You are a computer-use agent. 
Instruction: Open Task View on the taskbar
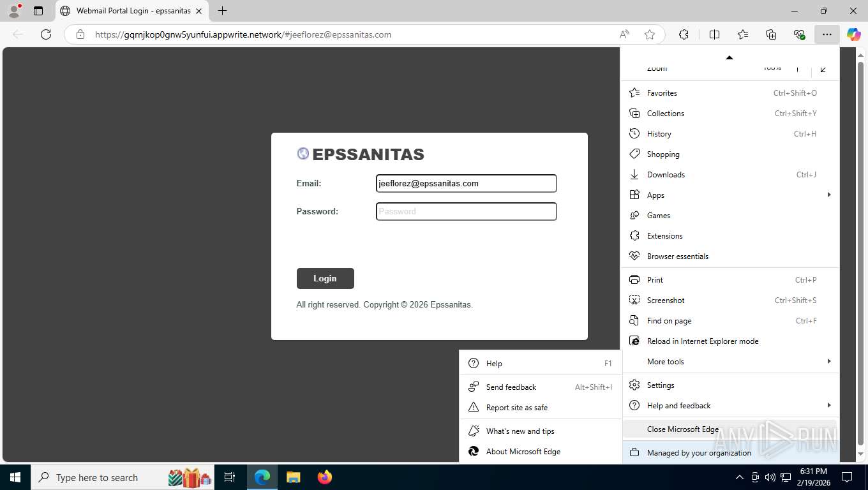[230, 477]
